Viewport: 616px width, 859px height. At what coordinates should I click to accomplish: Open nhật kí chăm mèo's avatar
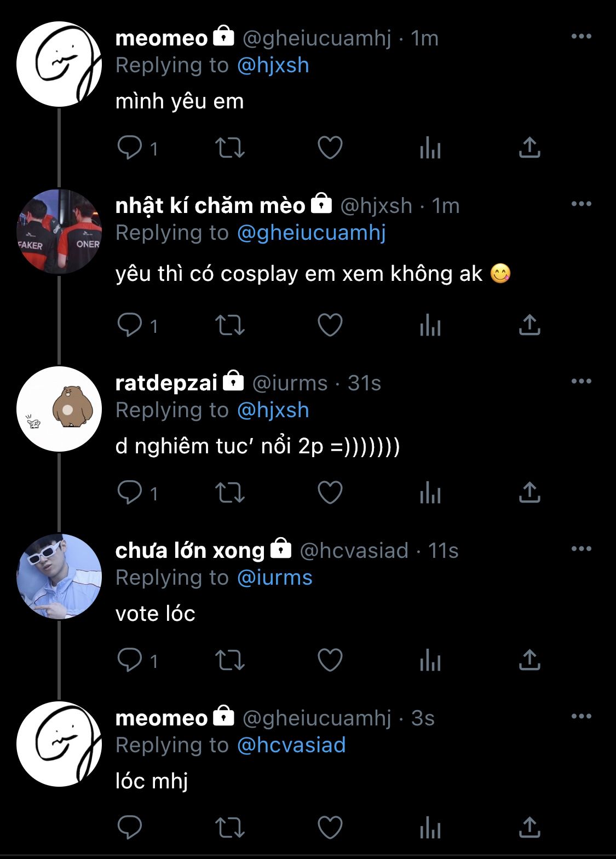click(59, 232)
